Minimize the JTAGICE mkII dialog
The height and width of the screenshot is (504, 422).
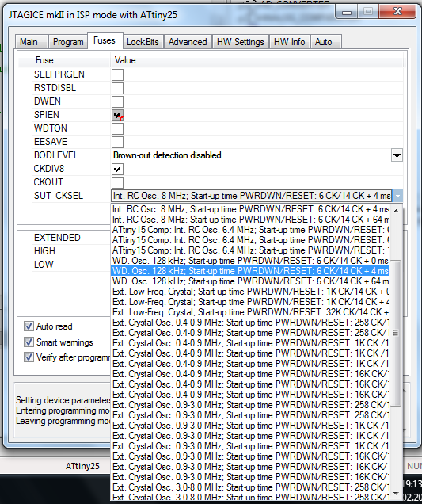click(347, 12)
